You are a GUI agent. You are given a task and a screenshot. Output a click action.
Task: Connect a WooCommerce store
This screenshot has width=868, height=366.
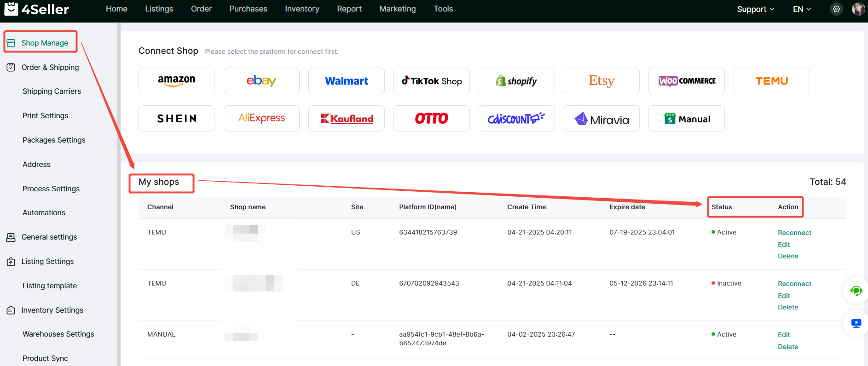pos(687,81)
